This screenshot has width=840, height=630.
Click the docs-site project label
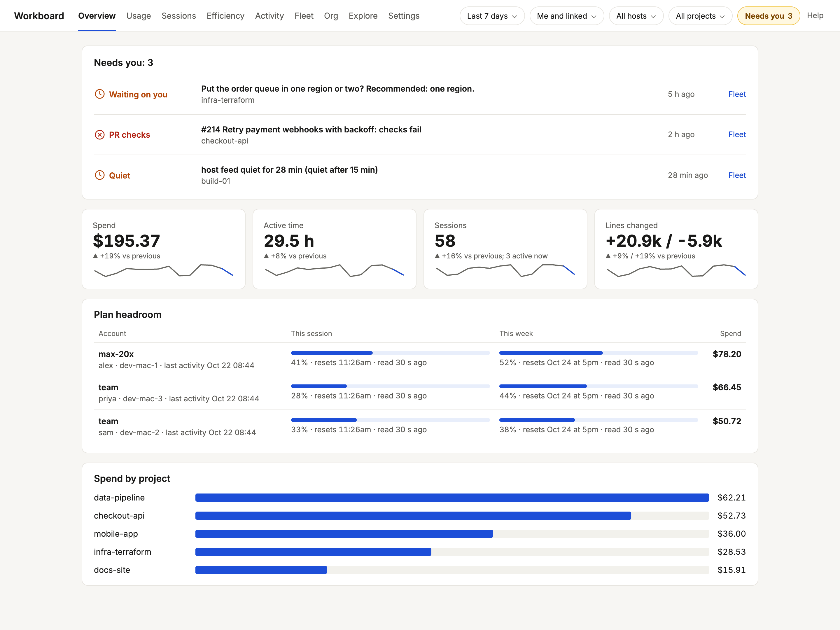click(x=112, y=570)
